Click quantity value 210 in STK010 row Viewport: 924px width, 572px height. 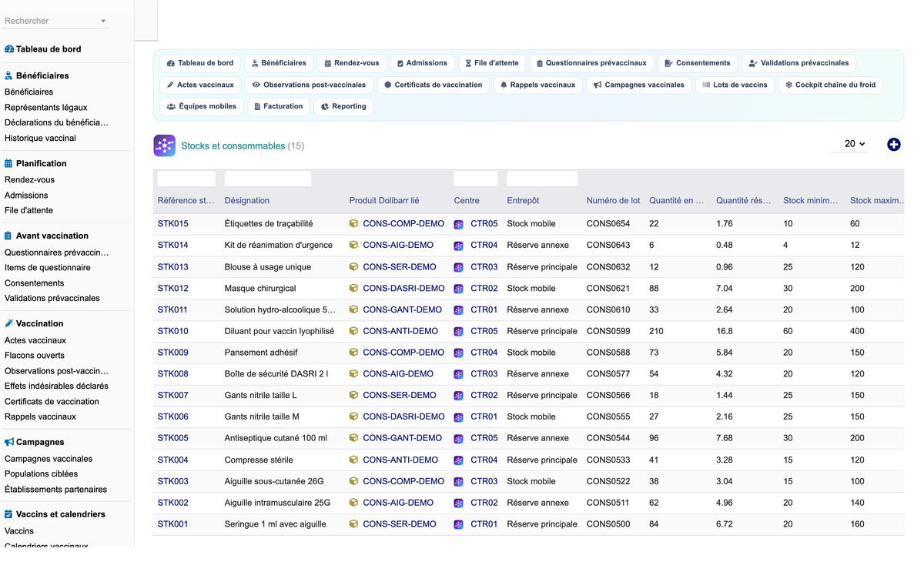coord(656,331)
